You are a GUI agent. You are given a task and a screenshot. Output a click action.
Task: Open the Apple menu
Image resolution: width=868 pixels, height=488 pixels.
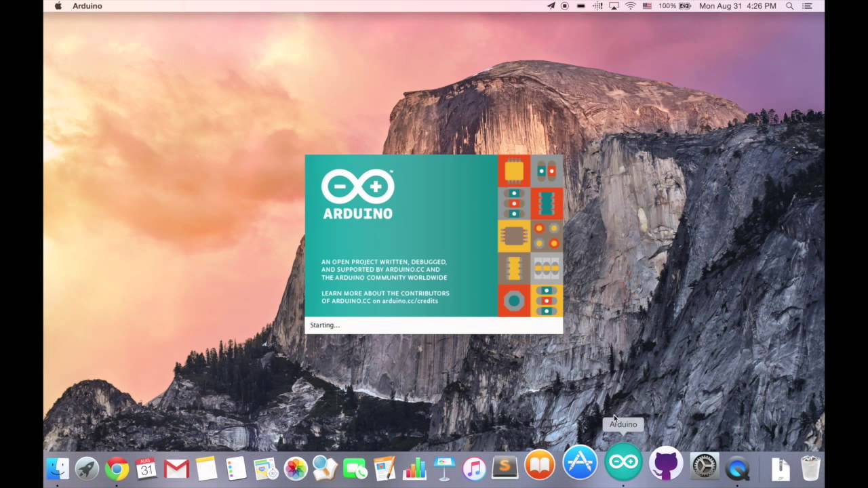point(58,6)
